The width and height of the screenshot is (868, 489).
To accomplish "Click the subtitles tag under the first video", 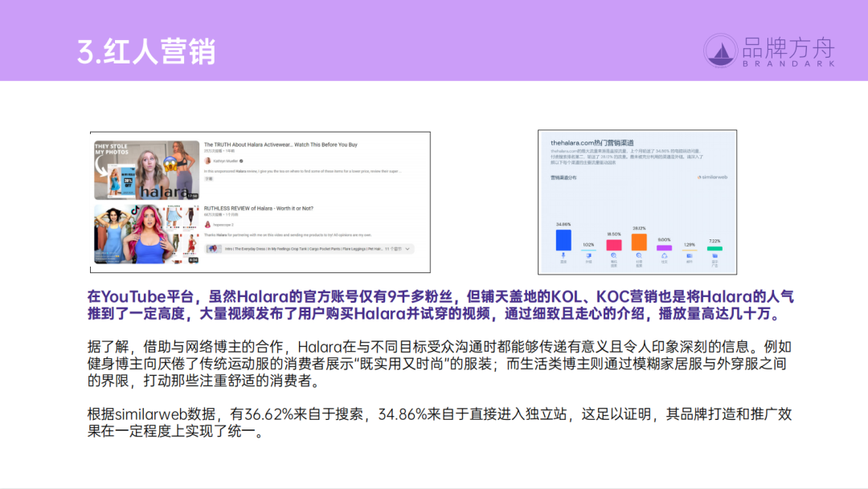I will click(209, 179).
